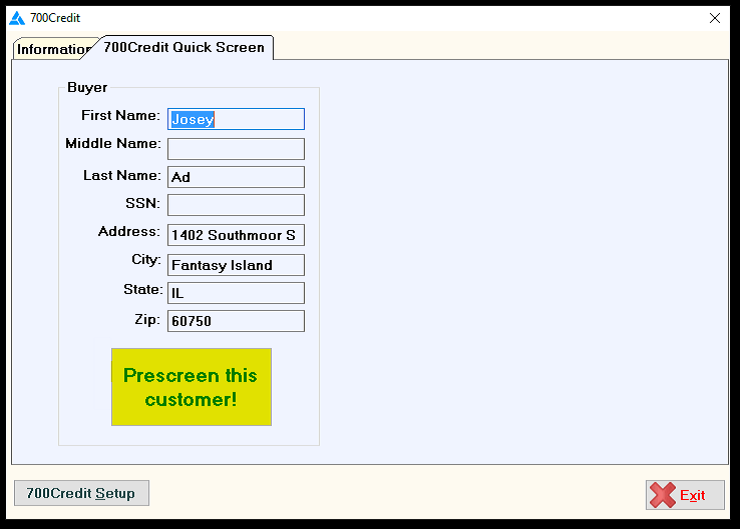740x529 pixels.
Task: Click the "Zip:" label text
Action: point(148,319)
